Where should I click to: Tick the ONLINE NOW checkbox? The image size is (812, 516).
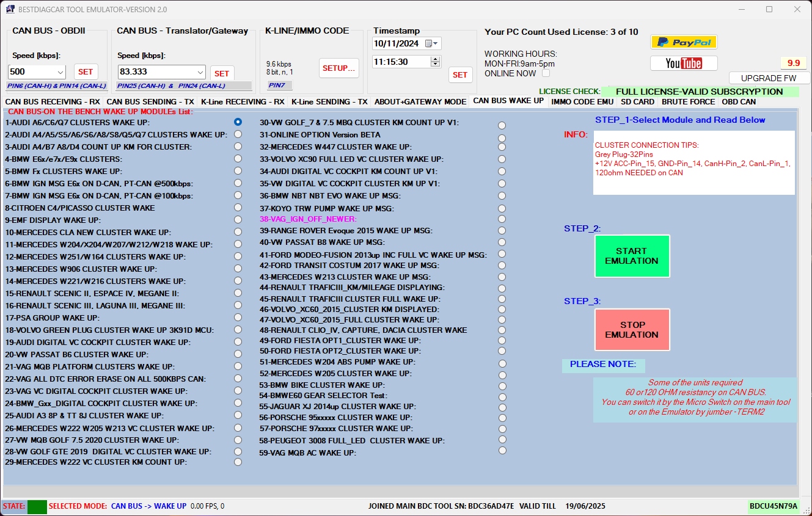click(546, 73)
